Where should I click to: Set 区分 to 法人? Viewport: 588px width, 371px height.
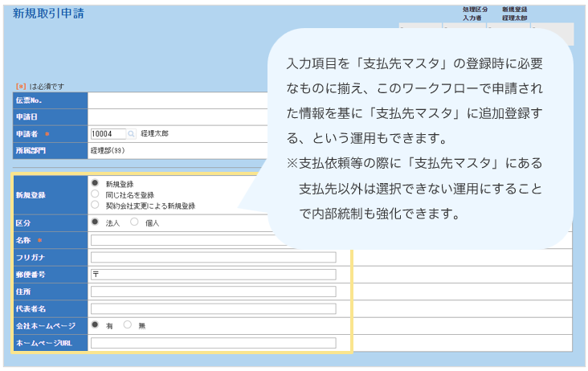tap(95, 222)
